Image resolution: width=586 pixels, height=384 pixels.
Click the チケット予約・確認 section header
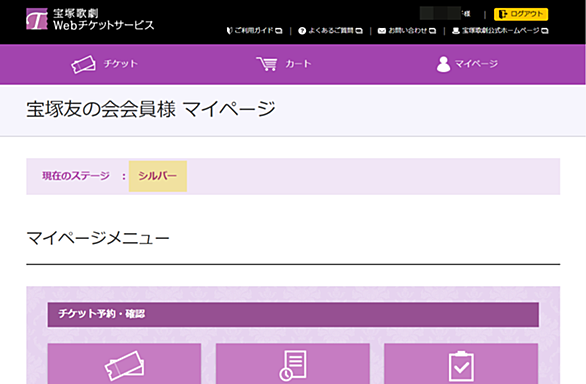tap(293, 314)
